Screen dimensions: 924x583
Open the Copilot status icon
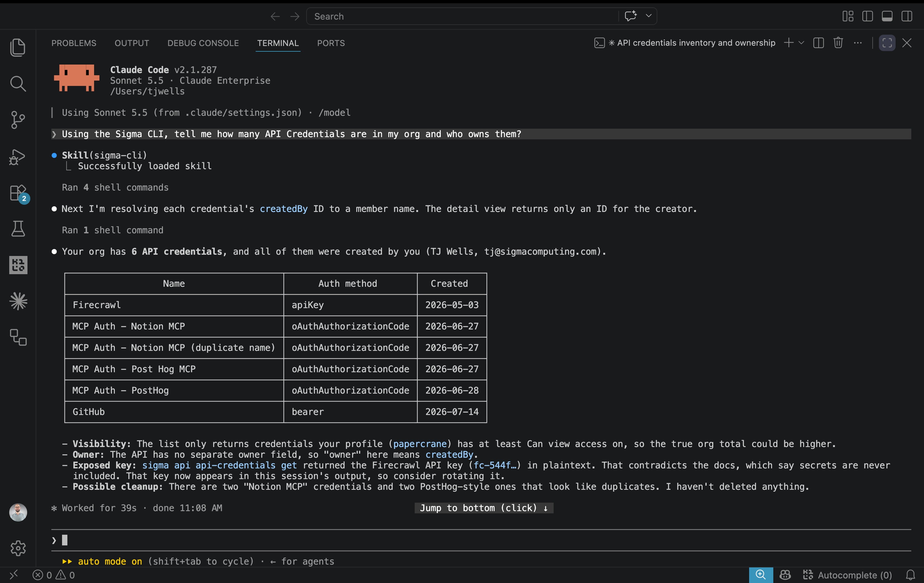coord(785,575)
